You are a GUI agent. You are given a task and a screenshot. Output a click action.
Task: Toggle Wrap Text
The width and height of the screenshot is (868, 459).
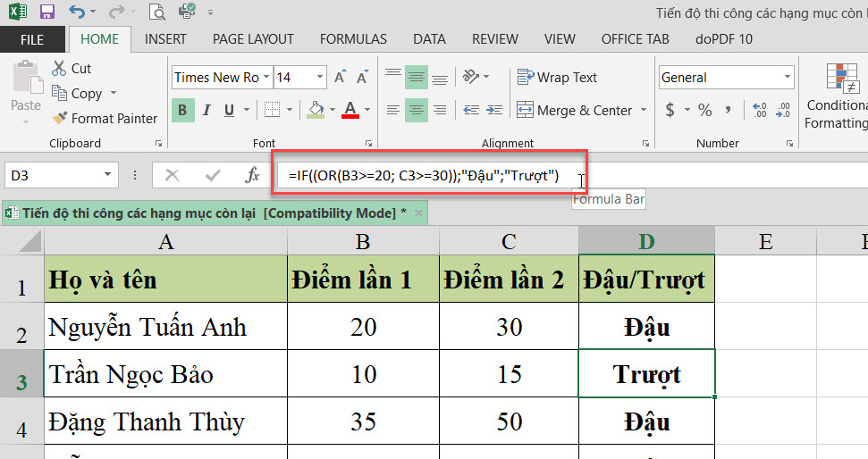coord(557,77)
